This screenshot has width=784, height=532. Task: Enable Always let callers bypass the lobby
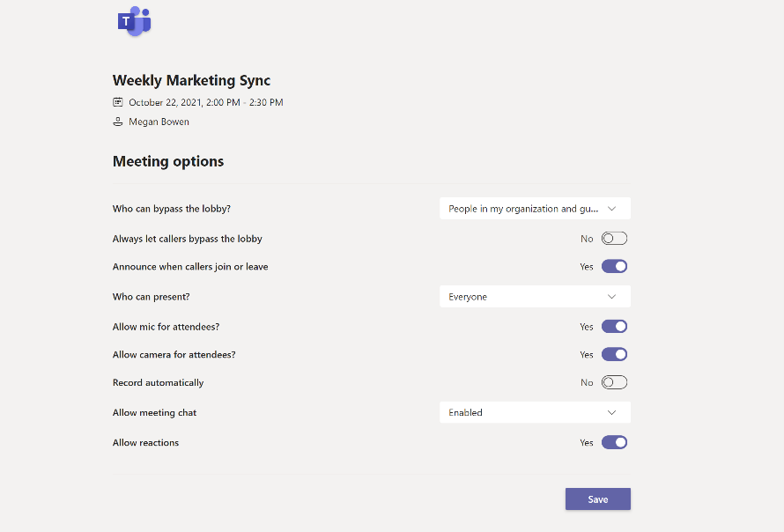tap(614, 239)
